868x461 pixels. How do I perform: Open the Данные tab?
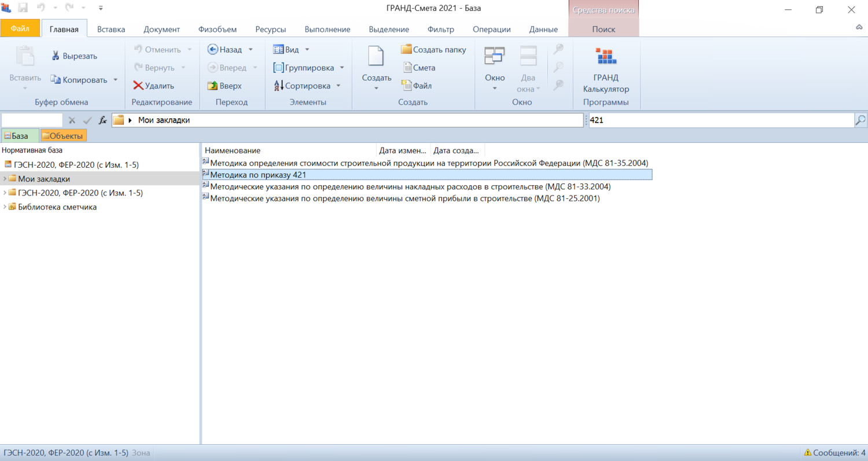click(x=543, y=29)
